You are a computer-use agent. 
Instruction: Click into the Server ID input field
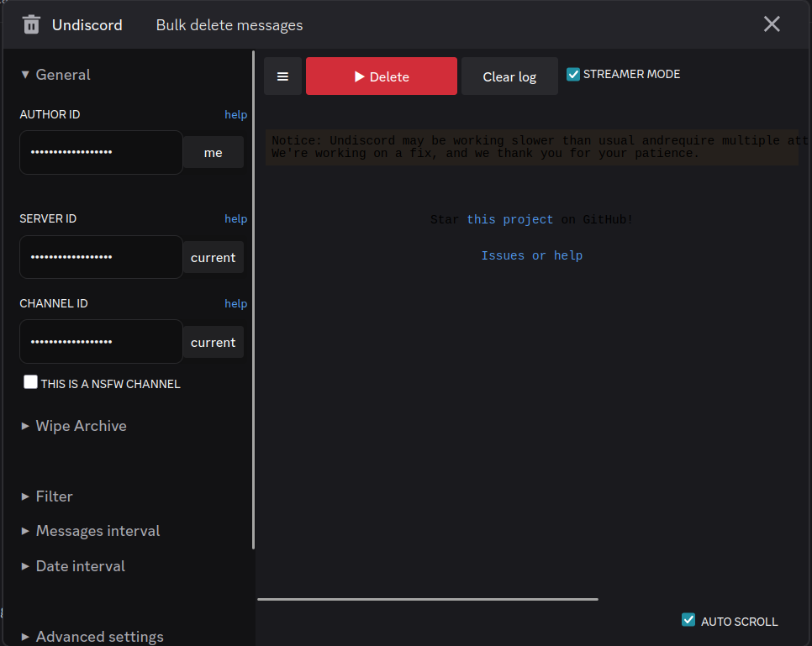pyautogui.click(x=101, y=257)
